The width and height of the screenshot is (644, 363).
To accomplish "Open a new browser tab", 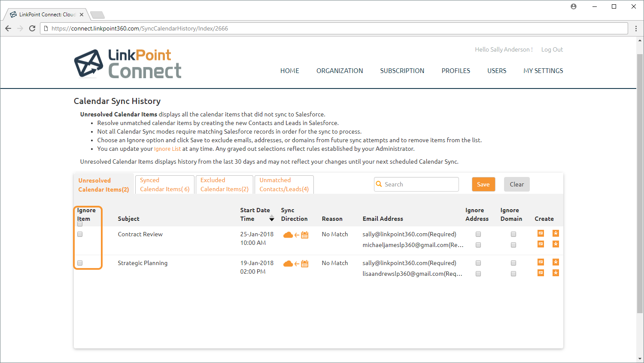I will [97, 15].
